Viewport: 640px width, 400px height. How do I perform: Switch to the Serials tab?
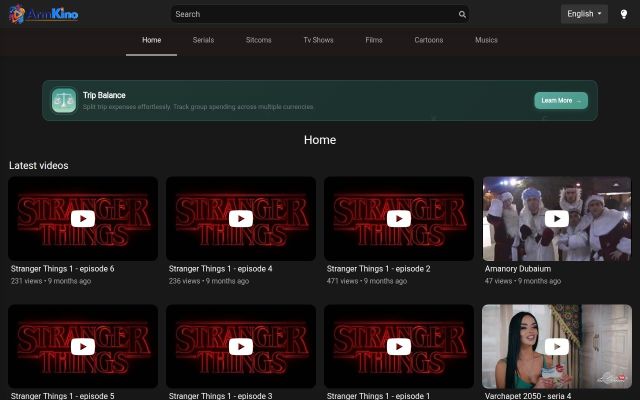point(203,40)
